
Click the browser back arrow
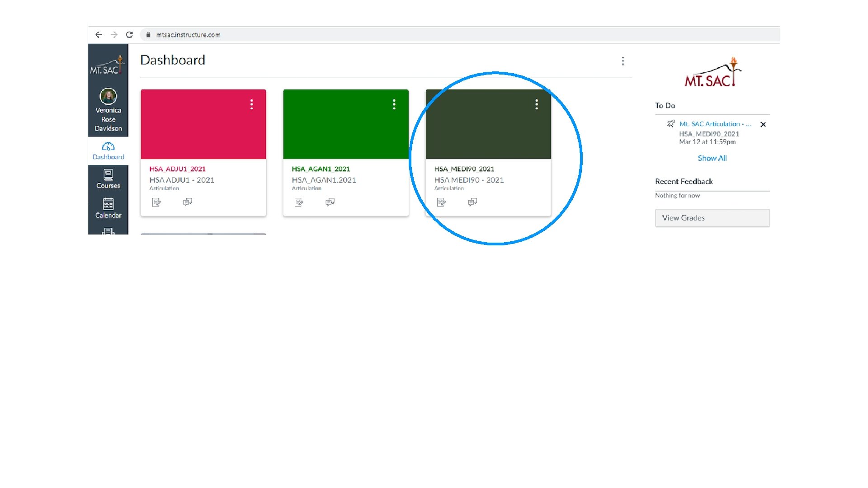99,35
